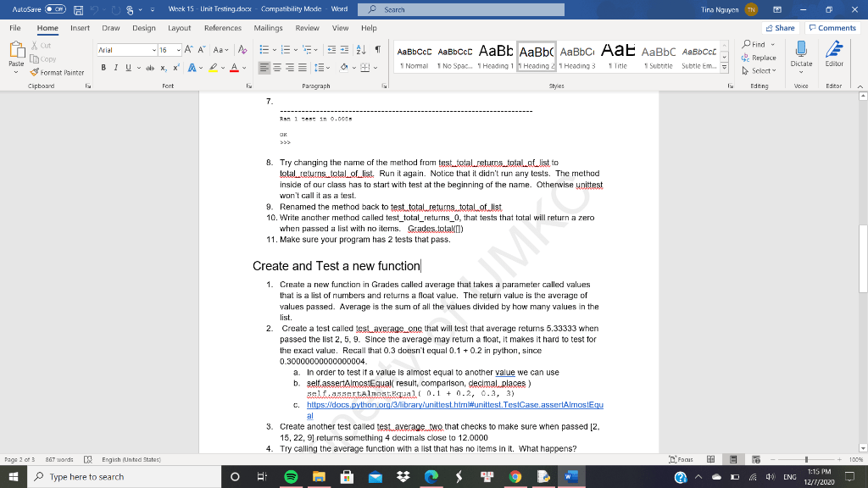Open the Find dropdown arrow

[x=773, y=44]
